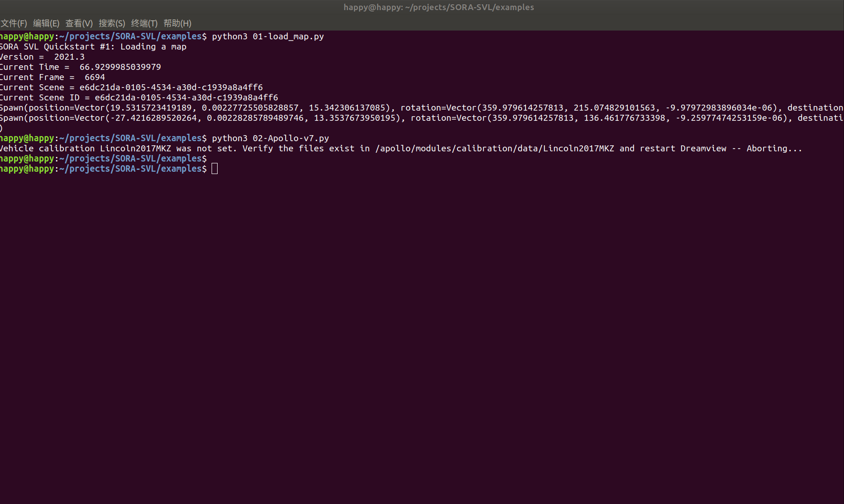Select the scene ID 'e6dc21da-0105-4534-a30d-c1939a8a4ff6'

pos(187,97)
